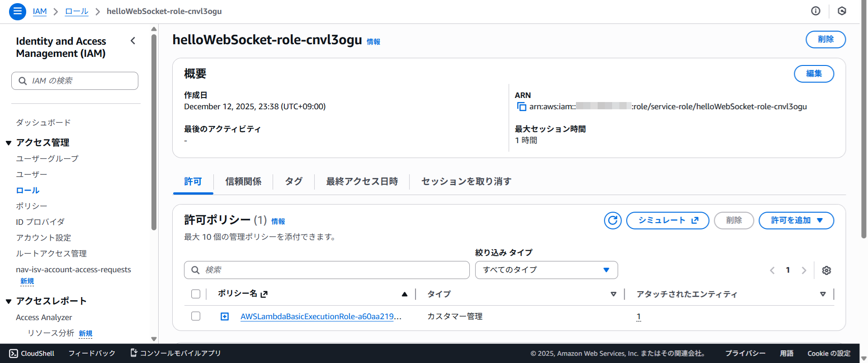Open table preferences gear icon

click(826, 270)
